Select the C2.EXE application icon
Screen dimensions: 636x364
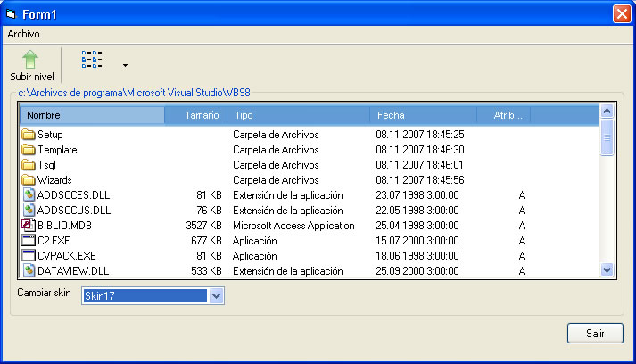28,241
